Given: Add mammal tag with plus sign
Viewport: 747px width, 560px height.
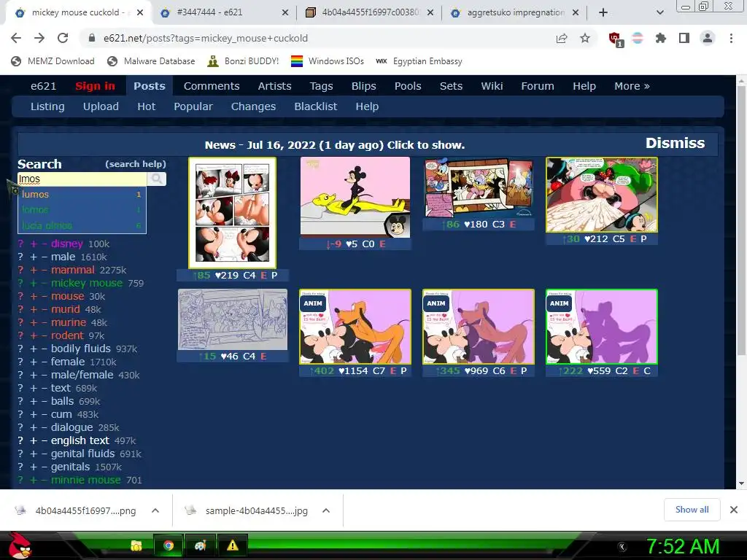Looking at the screenshot, I should 34,270.
